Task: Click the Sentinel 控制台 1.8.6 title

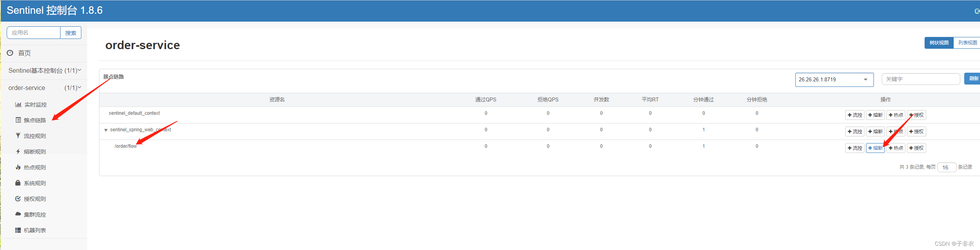Action: tap(55, 10)
